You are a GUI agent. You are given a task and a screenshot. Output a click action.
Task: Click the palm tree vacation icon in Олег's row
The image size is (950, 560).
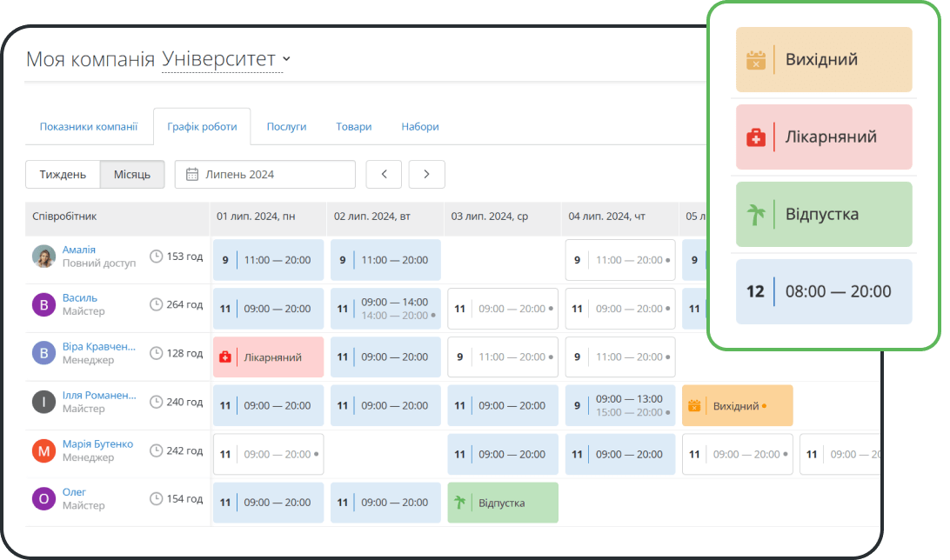[458, 503]
